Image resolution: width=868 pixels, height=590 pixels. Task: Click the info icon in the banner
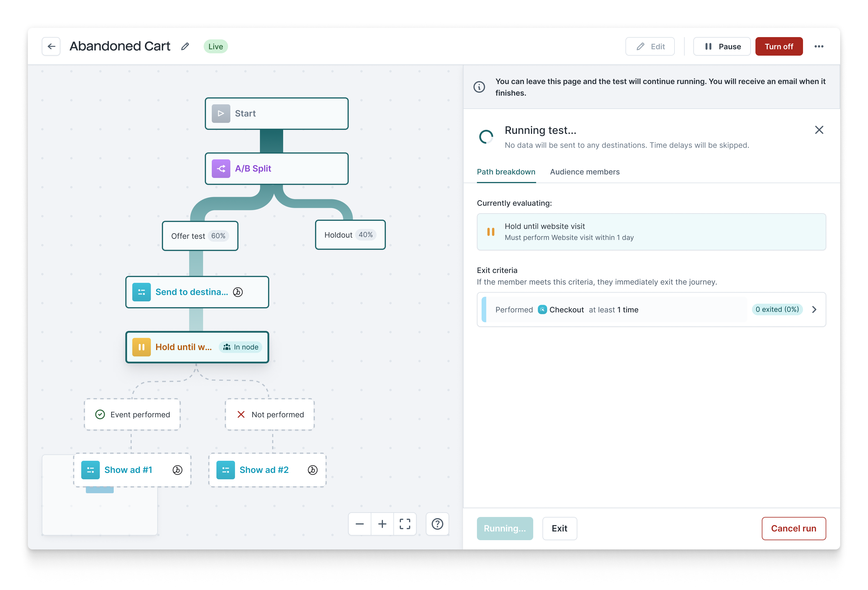[x=479, y=87]
